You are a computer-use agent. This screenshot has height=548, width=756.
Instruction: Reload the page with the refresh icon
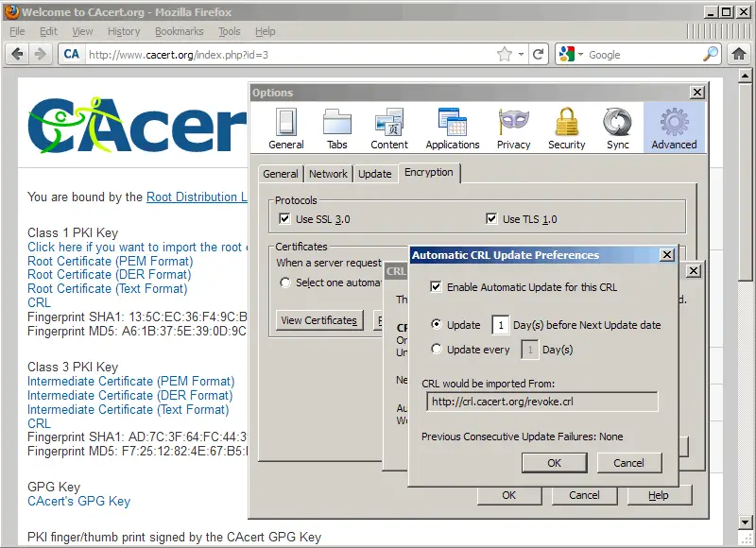click(x=538, y=54)
